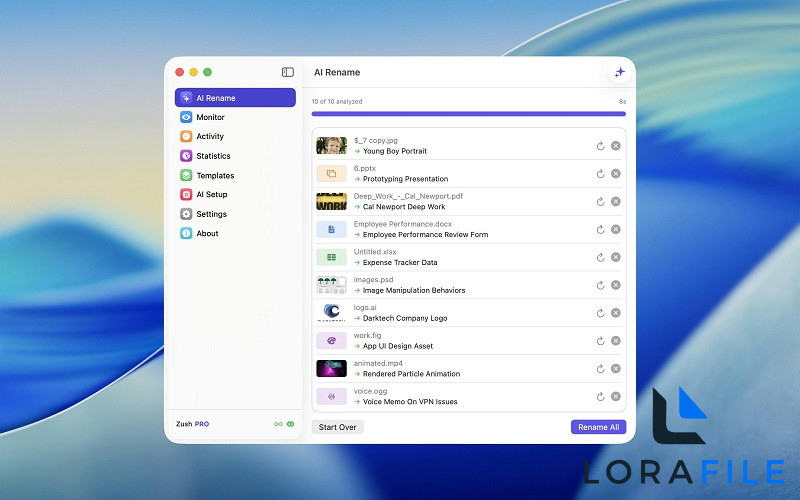
Task: Click suggested name Expense Tracker Data
Action: pos(400,262)
